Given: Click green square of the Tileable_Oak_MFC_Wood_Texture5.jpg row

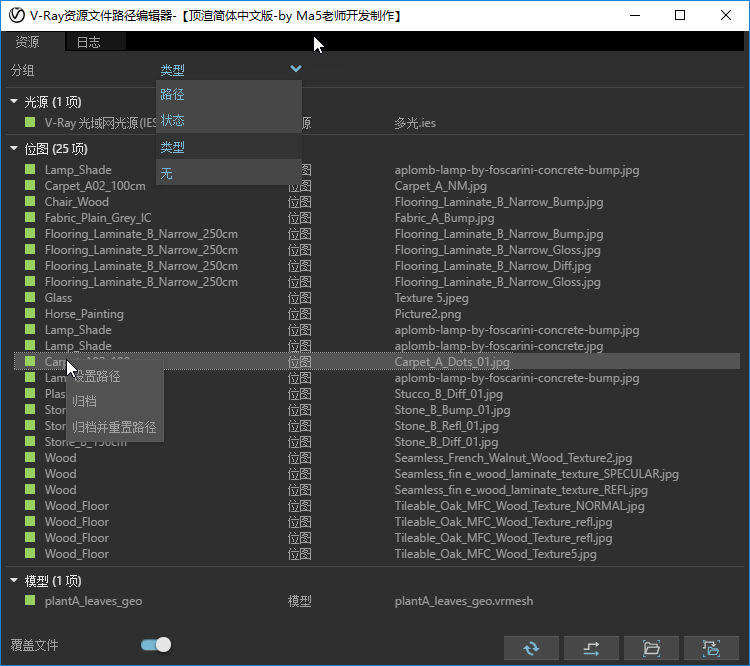Looking at the screenshot, I should pos(30,553).
